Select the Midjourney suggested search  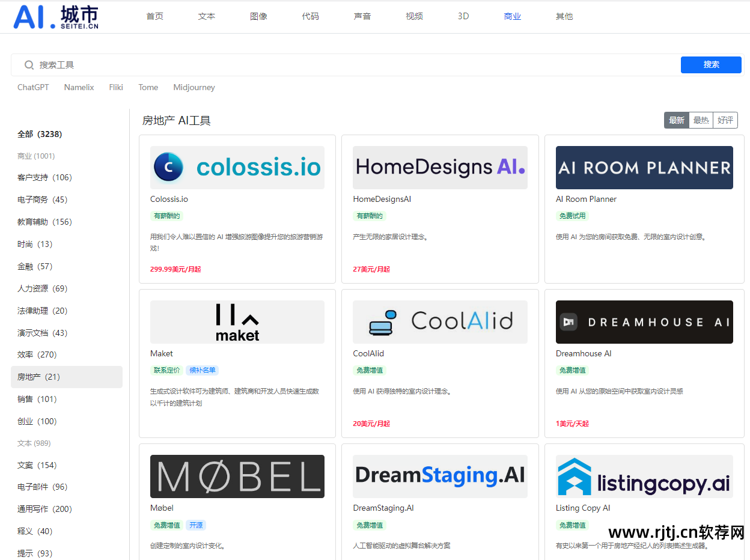point(194,87)
